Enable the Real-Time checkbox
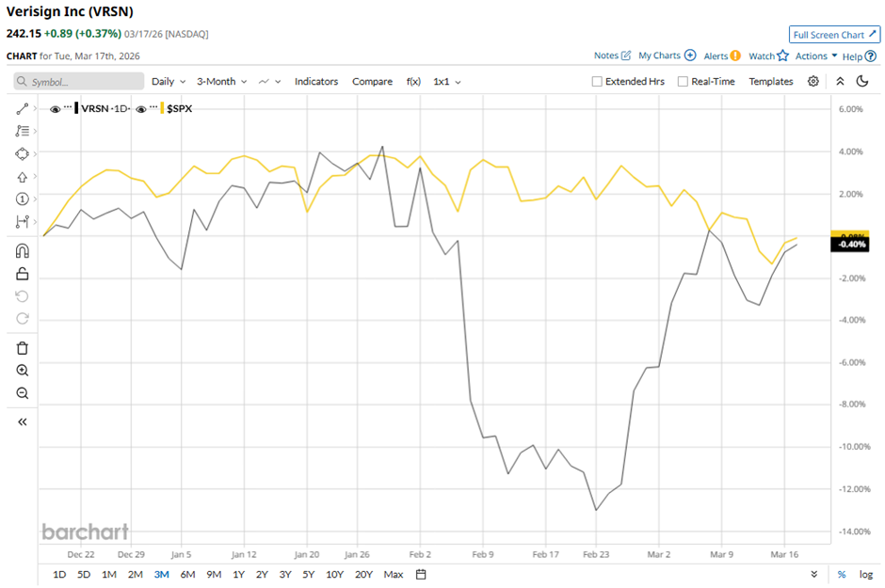 click(x=683, y=82)
